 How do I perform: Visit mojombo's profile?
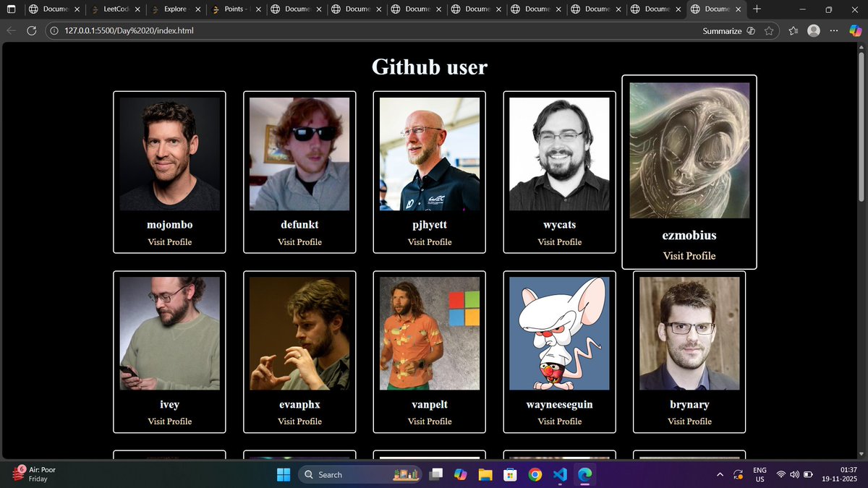(169, 241)
